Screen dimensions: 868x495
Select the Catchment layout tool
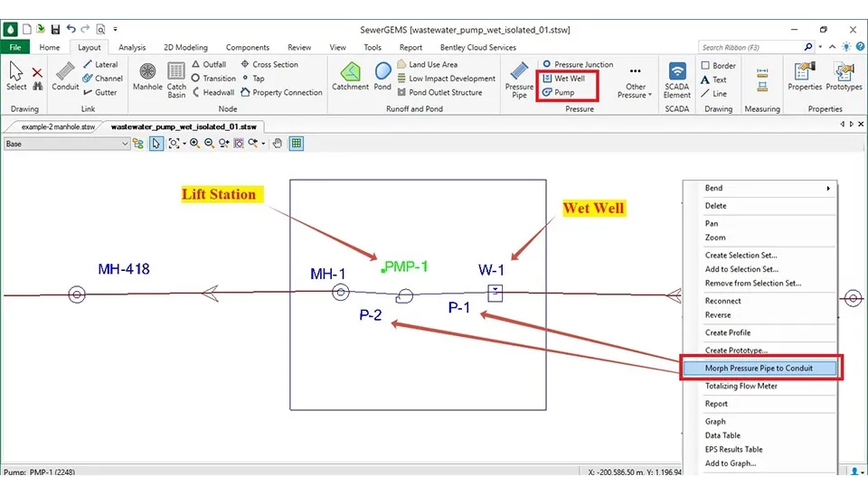[x=350, y=76]
